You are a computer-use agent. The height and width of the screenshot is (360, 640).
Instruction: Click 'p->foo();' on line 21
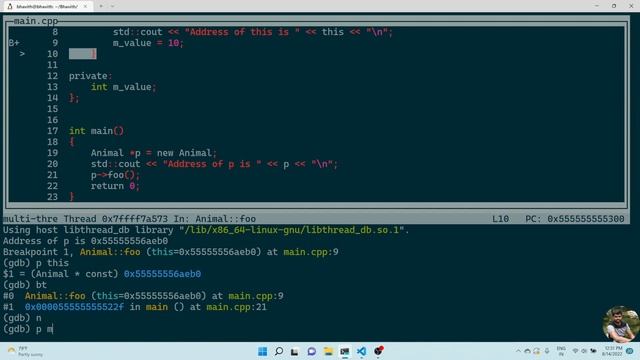115,175
